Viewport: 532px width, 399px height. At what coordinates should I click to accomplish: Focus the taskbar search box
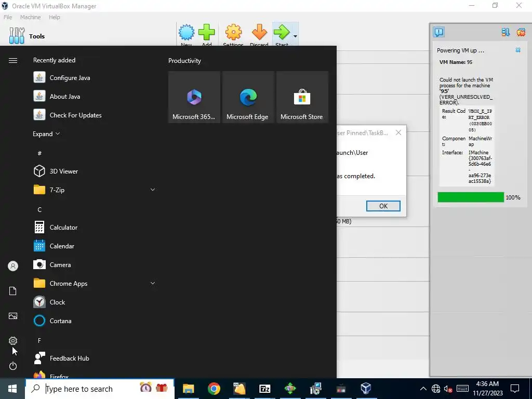click(100, 389)
